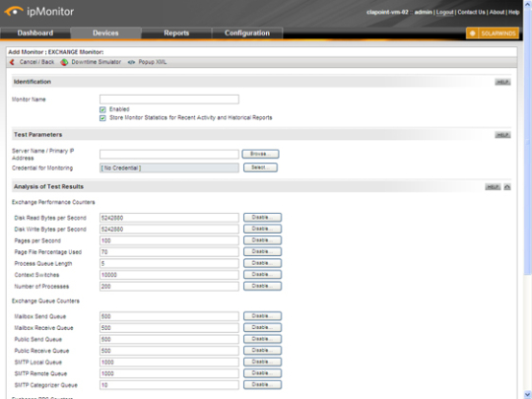Disable the SMTP Categorizer Queue counter

click(x=262, y=385)
